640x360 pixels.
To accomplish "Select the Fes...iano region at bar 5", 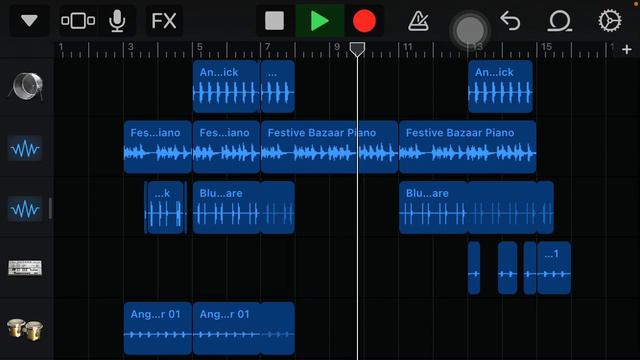I will tap(226, 147).
